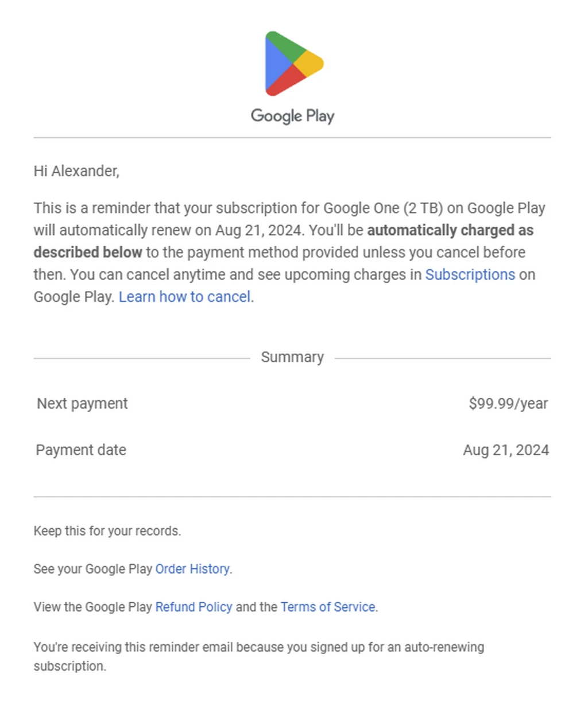Click the "Google Play" wordmark below logo
Viewport: 588px width, 701px height.
[x=292, y=116]
